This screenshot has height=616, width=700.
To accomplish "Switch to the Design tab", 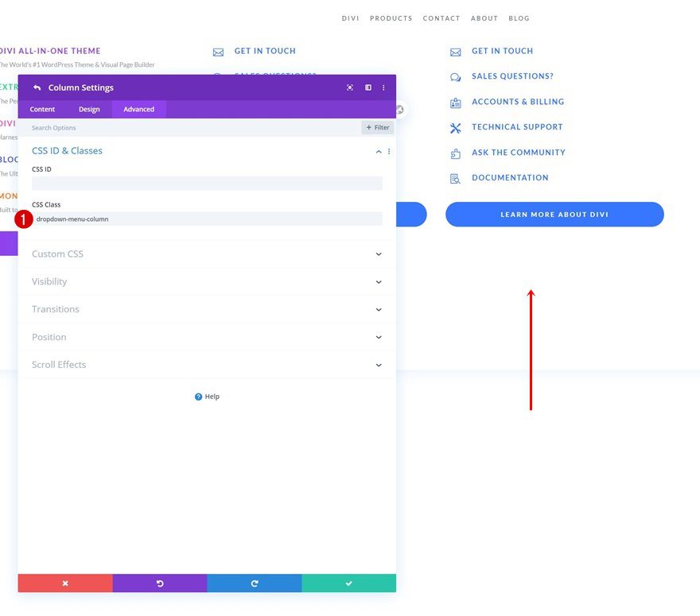I will (89, 109).
